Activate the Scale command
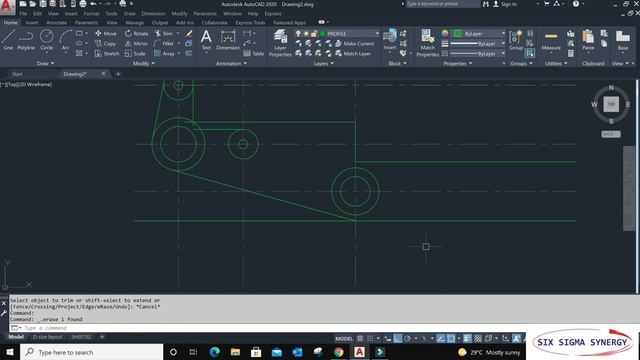 tap(135, 53)
